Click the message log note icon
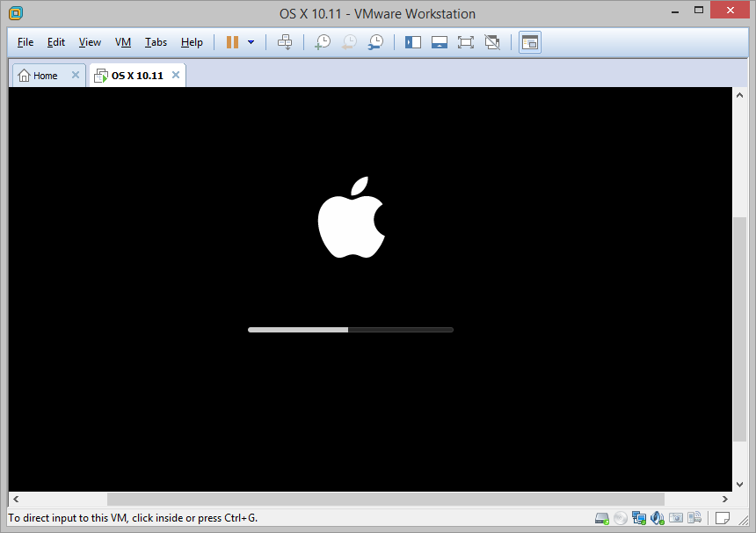 (723, 518)
